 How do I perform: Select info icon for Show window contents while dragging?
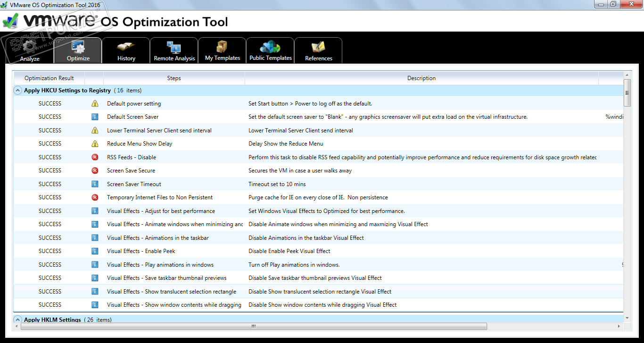(x=95, y=305)
